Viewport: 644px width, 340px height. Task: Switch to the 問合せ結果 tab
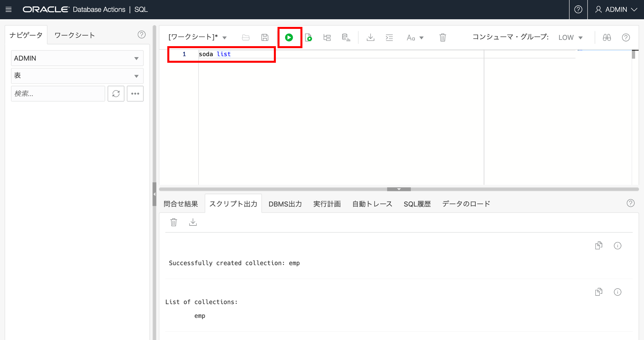coord(181,204)
